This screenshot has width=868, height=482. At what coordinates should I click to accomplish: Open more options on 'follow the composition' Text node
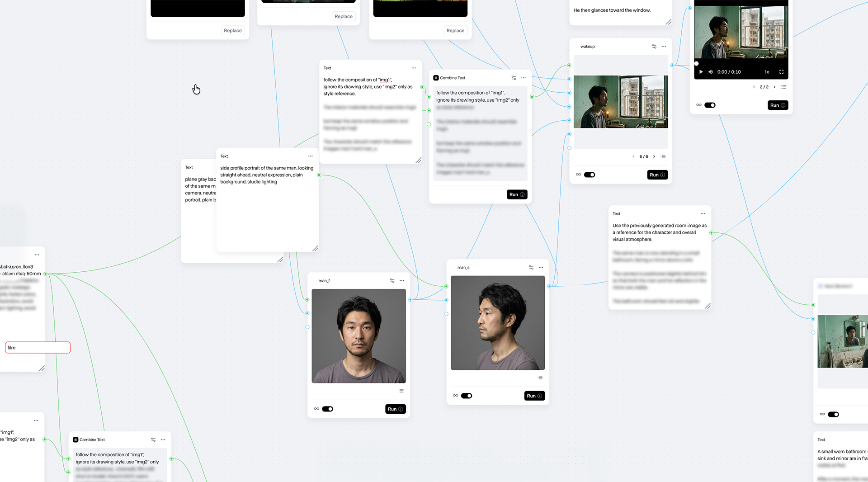click(x=414, y=68)
